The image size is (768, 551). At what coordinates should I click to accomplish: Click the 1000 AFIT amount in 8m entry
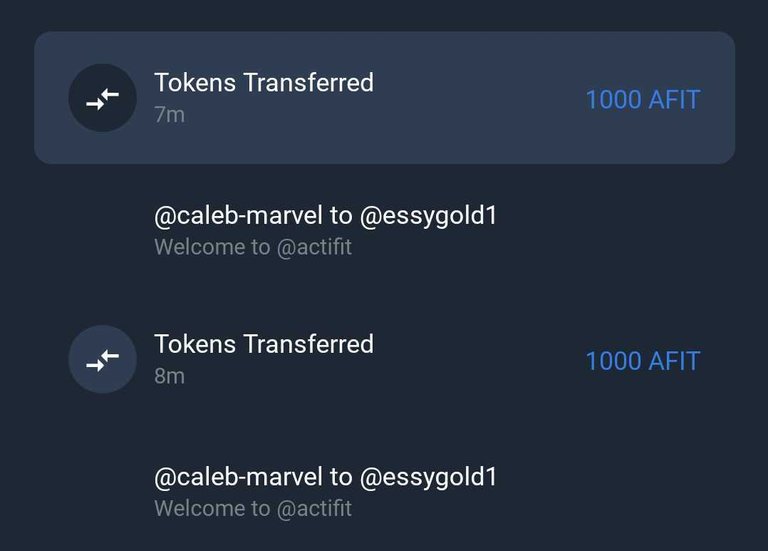click(x=643, y=361)
